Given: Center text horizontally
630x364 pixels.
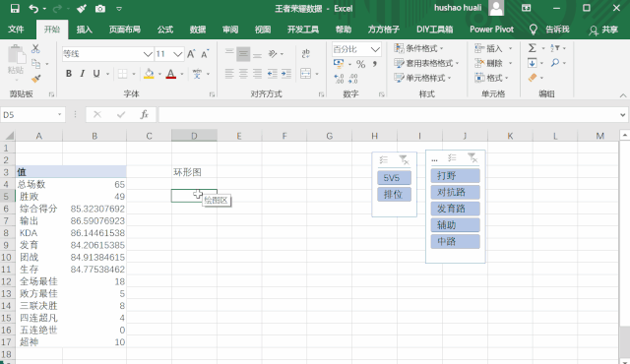Looking at the screenshot, I should click(243, 74).
